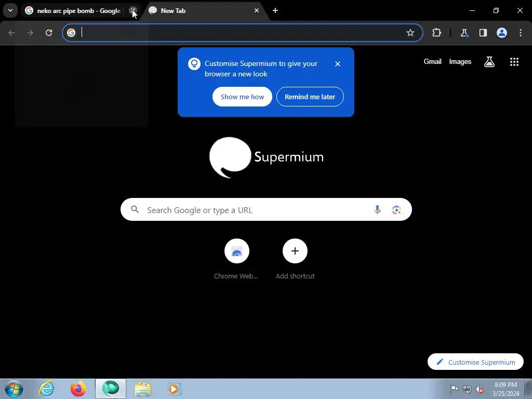Bookmark this tab with the star icon

pos(410,33)
